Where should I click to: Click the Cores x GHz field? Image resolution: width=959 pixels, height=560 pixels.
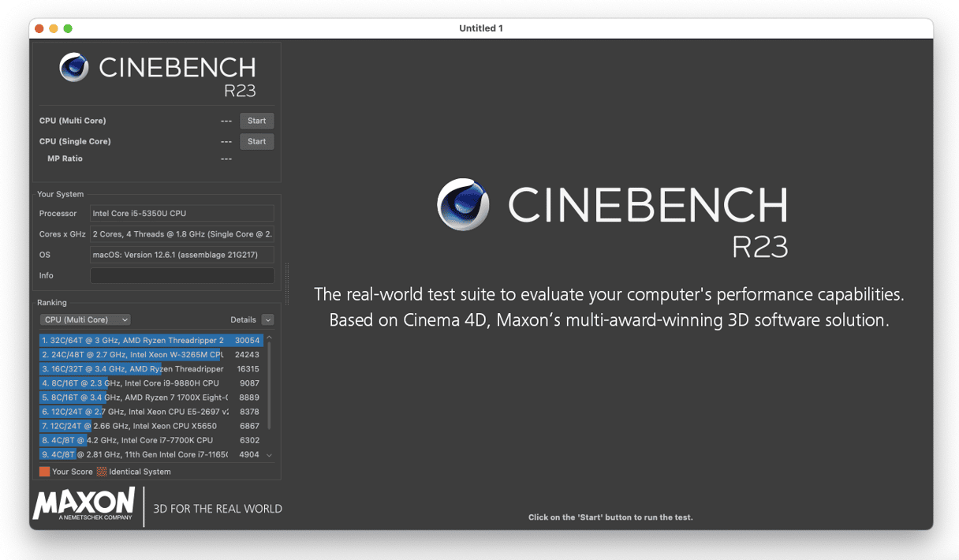(x=182, y=234)
